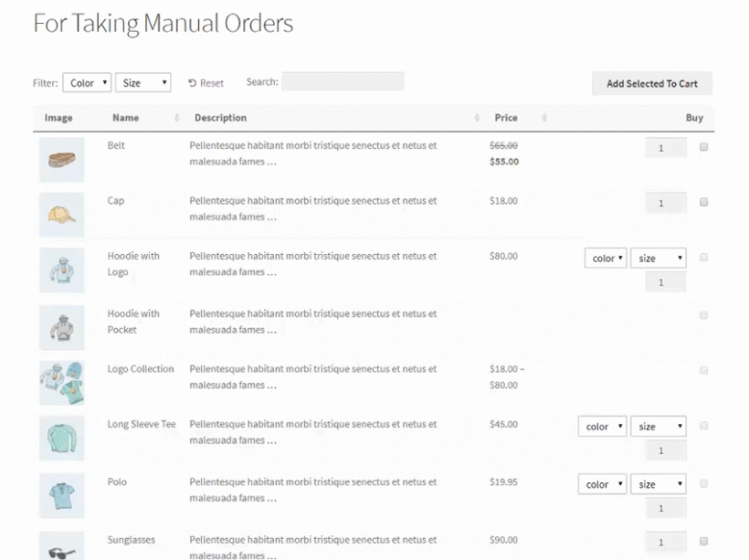The height and width of the screenshot is (560, 749).
Task: Select the Buy checkbox for Sunglasses
Action: [703, 542]
